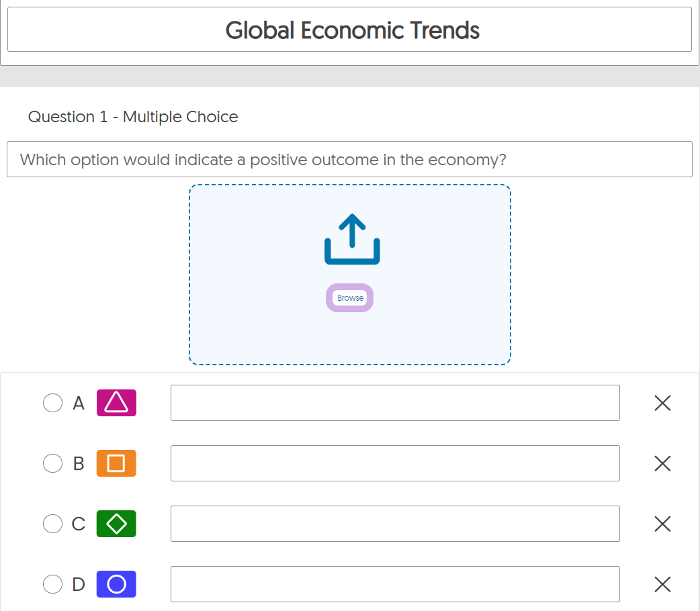The height and width of the screenshot is (611, 700).
Task: Mark option D as correct
Action: pyautogui.click(x=52, y=584)
